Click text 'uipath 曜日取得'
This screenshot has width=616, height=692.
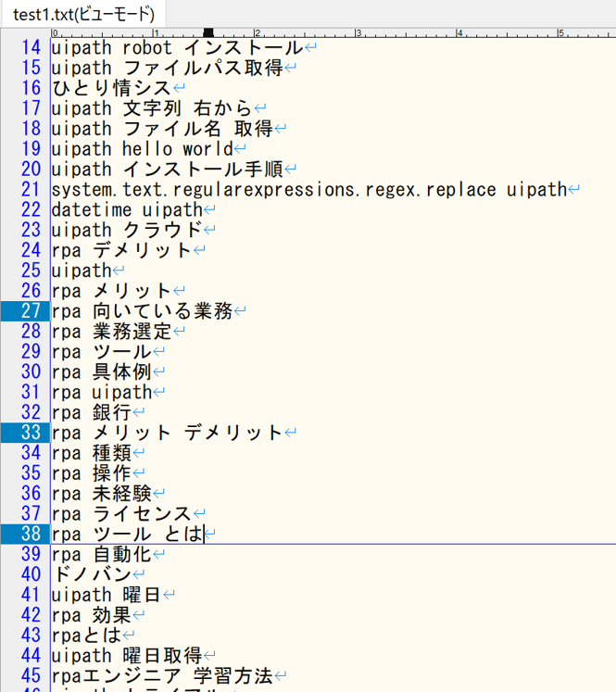coord(127,655)
